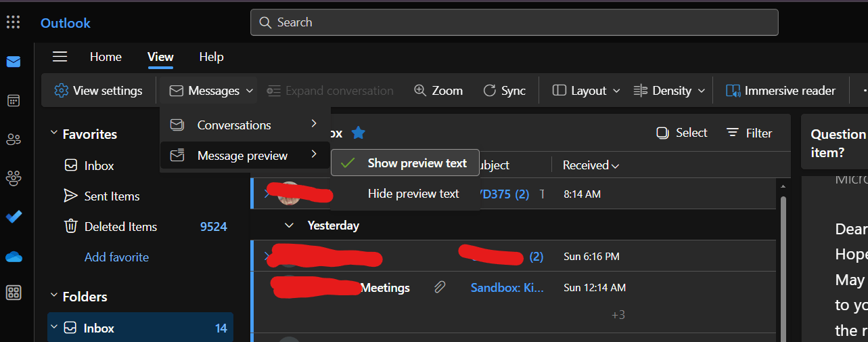Viewport: 868px width, 342px height.
Task: Open More apps icon in left rail
Action: tap(14, 293)
